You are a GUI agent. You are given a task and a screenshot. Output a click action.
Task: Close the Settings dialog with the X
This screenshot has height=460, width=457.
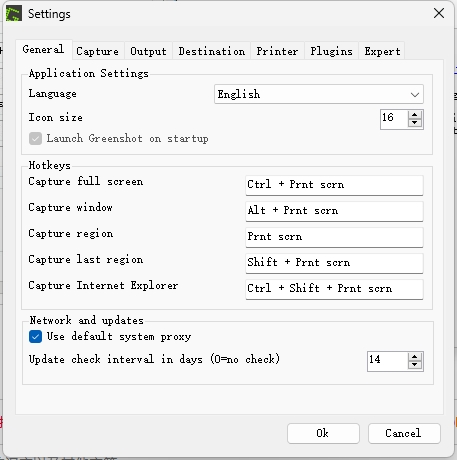tap(439, 13)
